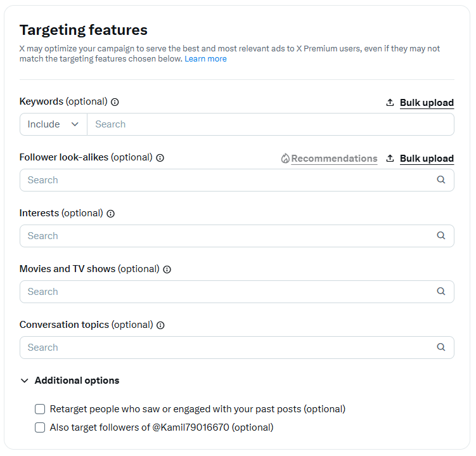Click the magnifier icon in Interests field
This screenshot has height=456, width=476.
441,236
